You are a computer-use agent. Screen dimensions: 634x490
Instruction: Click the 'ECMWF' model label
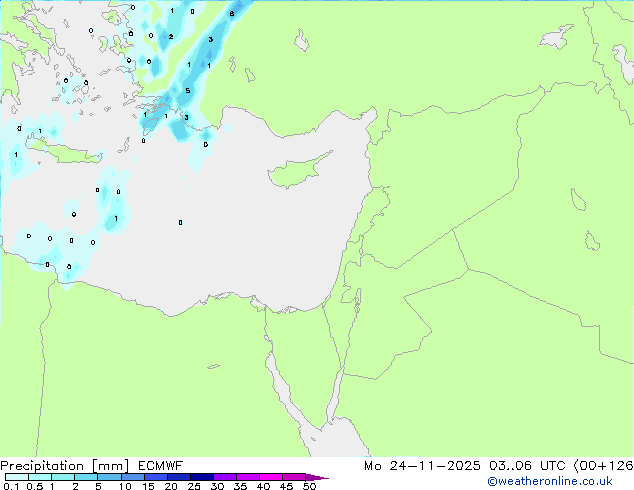(x=161, y=466)
